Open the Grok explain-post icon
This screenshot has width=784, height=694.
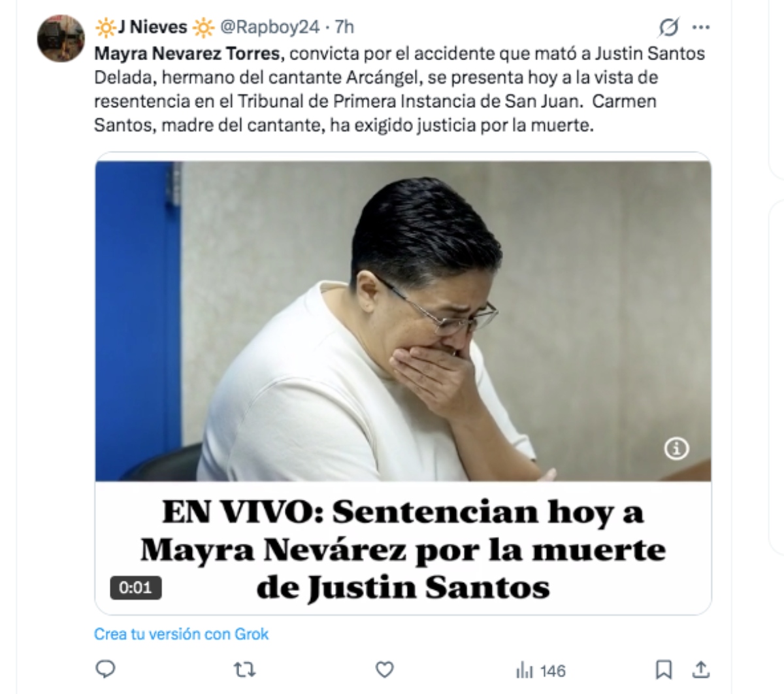(668, 27)
